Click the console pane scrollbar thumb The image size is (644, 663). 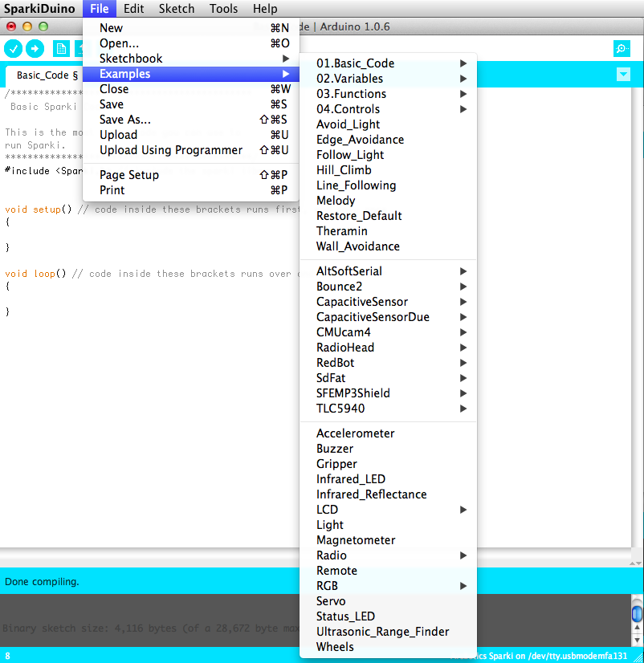pos(637,613)
